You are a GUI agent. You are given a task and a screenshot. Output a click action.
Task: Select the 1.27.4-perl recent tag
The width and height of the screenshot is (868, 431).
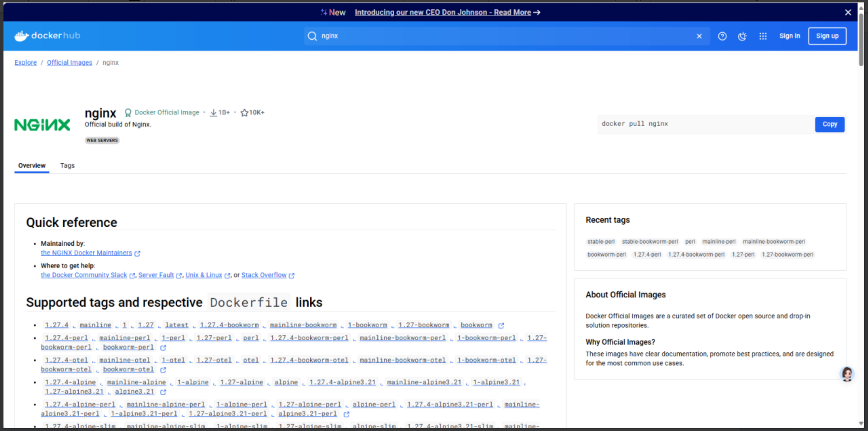tap(647, 254)
